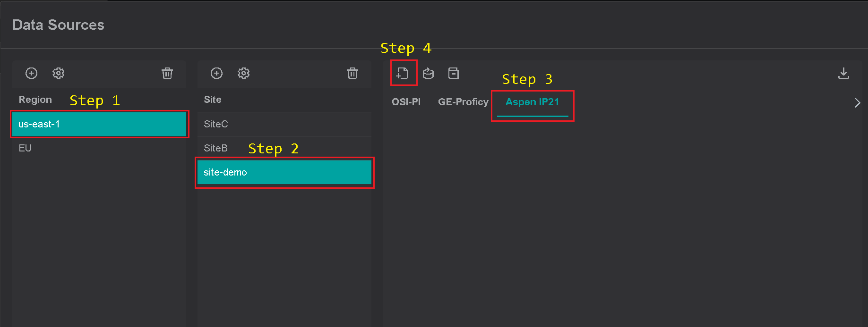868x327 pixels.
Task: Switch to the OSI-PI tab
Action: (406, 102)
